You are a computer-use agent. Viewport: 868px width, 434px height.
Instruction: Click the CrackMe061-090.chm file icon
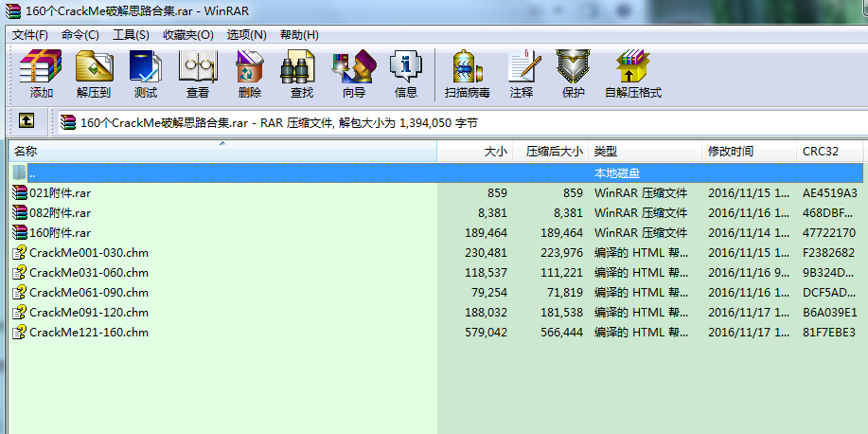[20, 293]
